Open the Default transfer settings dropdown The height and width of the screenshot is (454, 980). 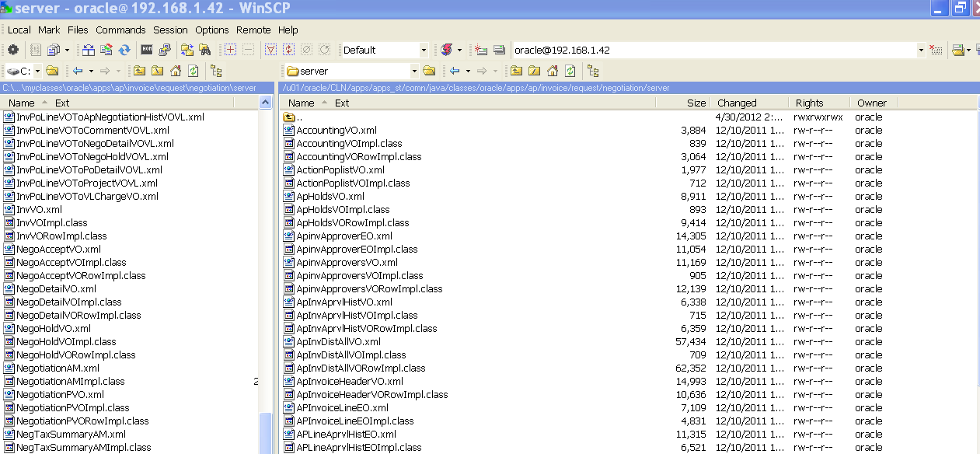tap(424, 50)
